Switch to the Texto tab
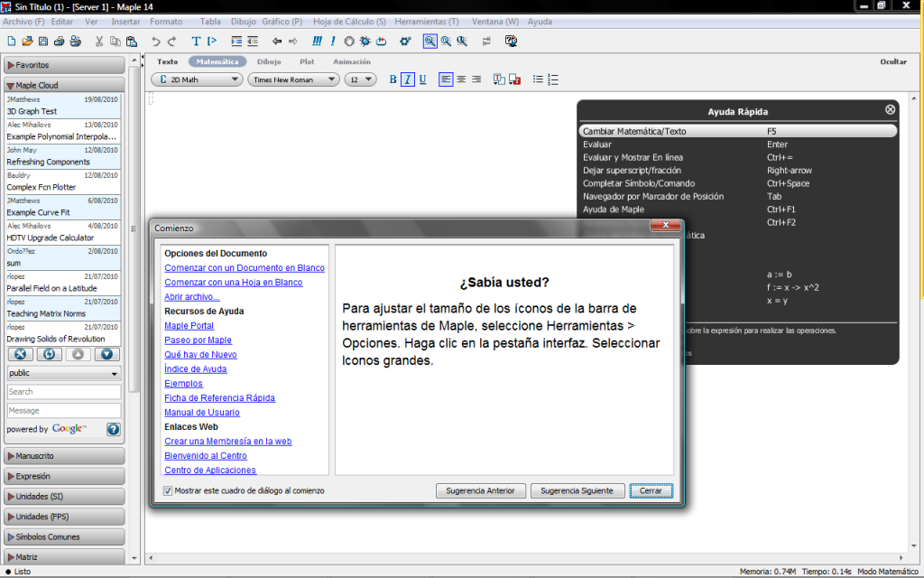The height and width of the screenshot is (578, 924). point(167,61)
